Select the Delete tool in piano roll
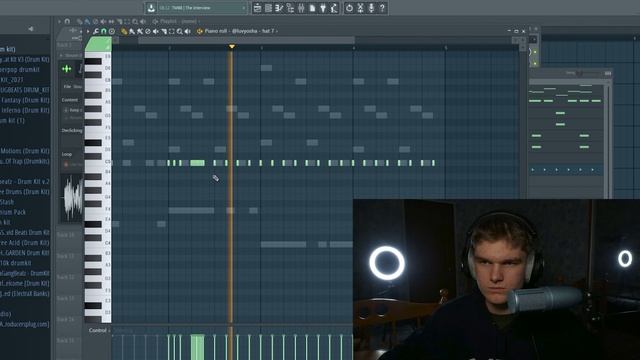 click(x=148, y=31)
